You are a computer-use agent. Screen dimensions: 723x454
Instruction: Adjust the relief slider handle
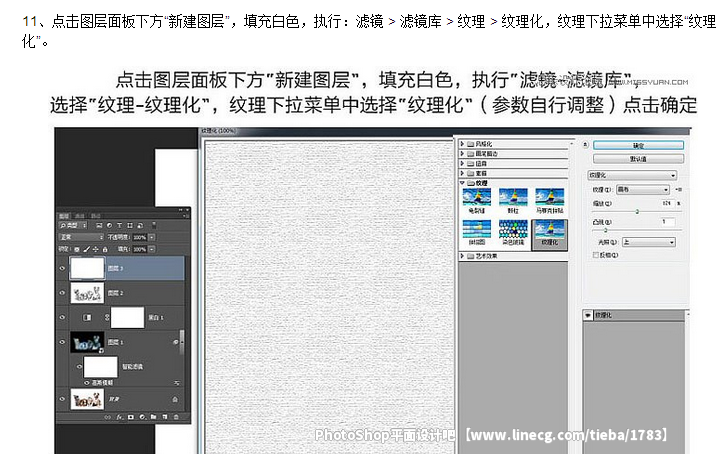606,230
